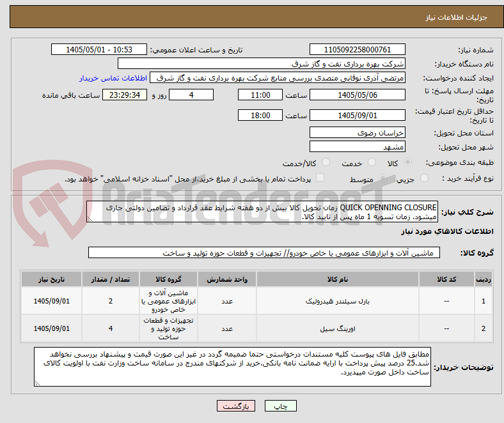Click quantity 4 in the second row
The width and height of the screenshot is (504, 423).
(111, 328)
